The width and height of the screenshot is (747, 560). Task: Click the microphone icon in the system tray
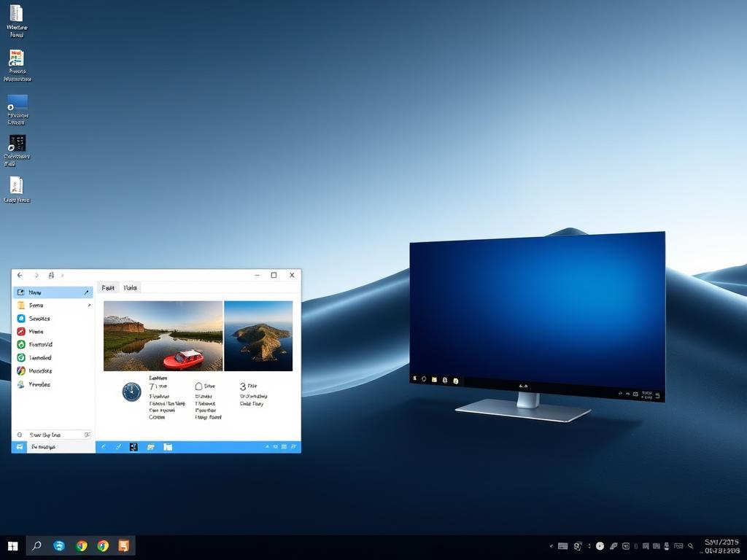(667, 546)
